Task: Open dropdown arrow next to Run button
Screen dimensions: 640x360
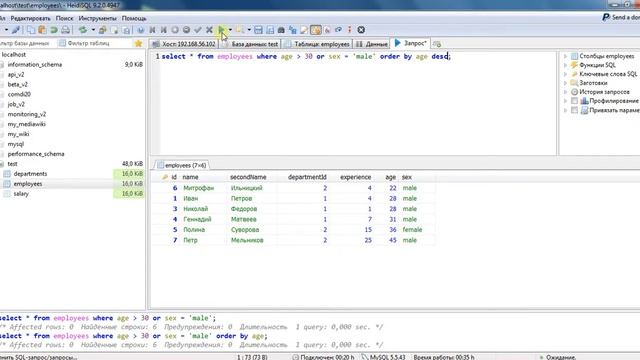Action: 230,30
